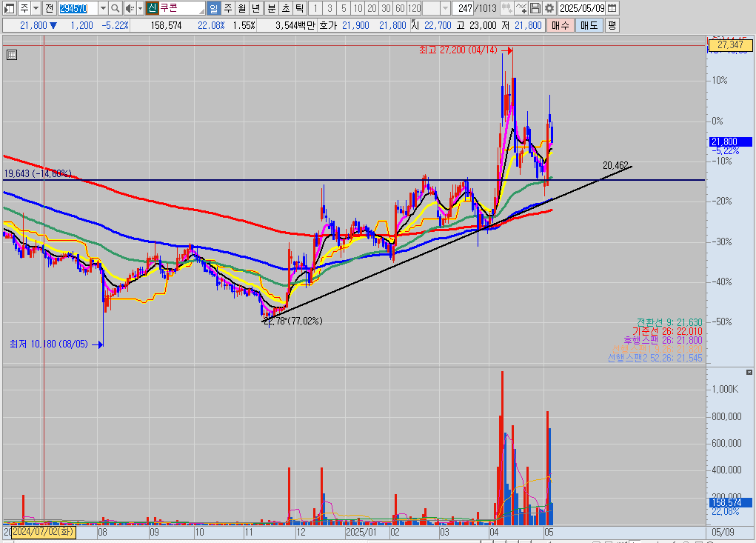Click the 최고 27,200 (04/14) label
Screen dimensions: 756x543
(458, 50)
